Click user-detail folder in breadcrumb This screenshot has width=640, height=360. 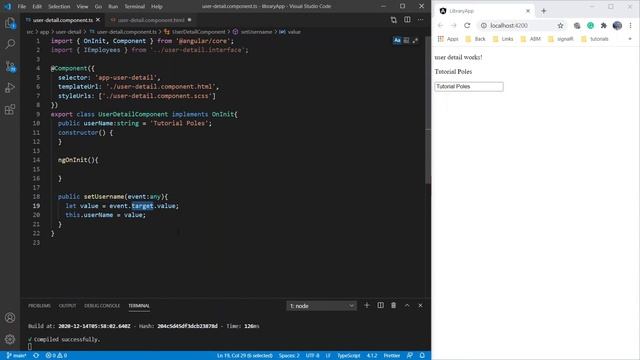click(68, 32)
